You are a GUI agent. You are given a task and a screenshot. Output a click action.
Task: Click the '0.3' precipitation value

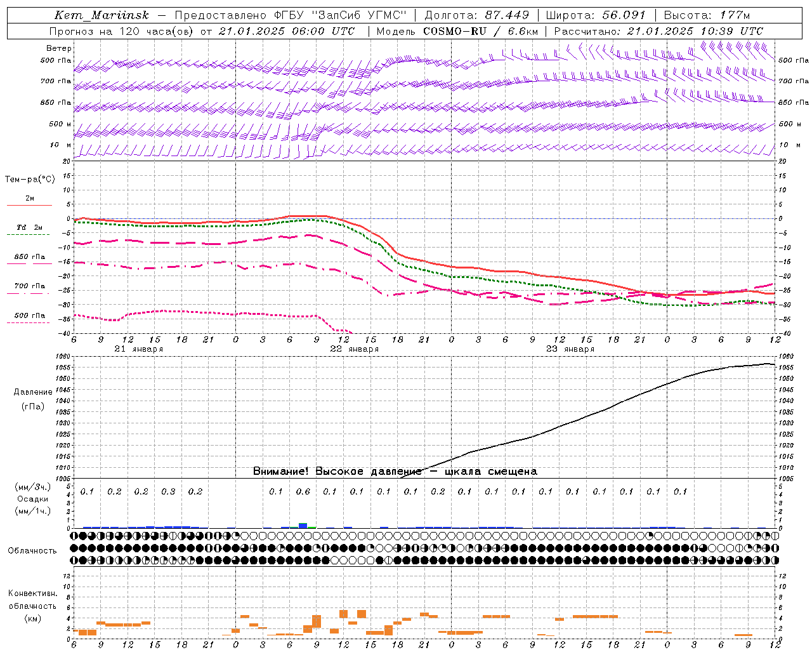(x=168, y=492)
